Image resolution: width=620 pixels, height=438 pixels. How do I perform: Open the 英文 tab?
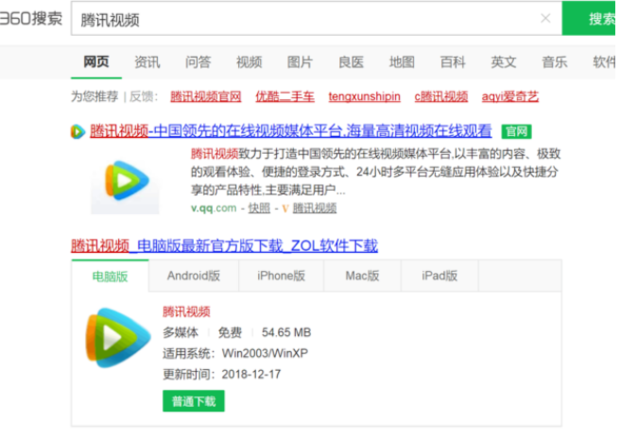tap(503, 62)
